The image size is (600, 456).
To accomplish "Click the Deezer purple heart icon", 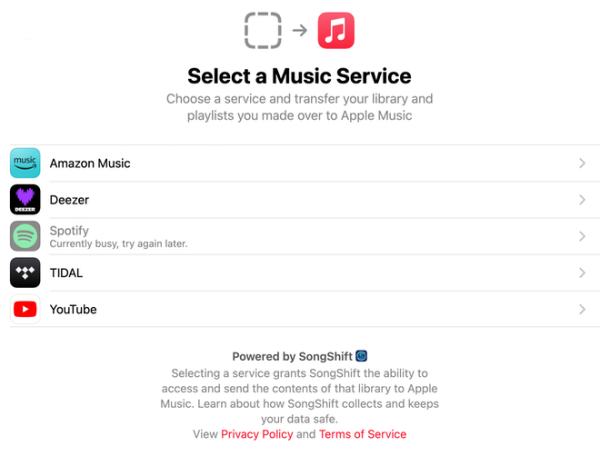I will tap(25, 200).
